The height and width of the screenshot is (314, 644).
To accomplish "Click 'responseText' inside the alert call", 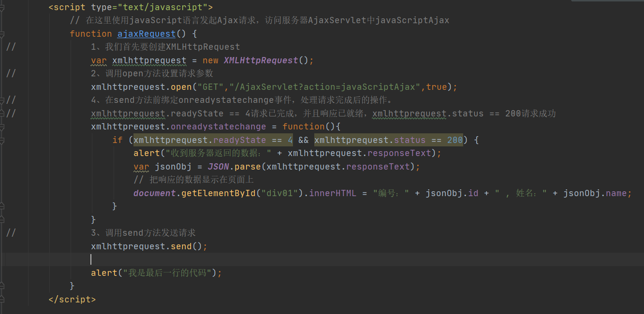I will click(399, 153).
